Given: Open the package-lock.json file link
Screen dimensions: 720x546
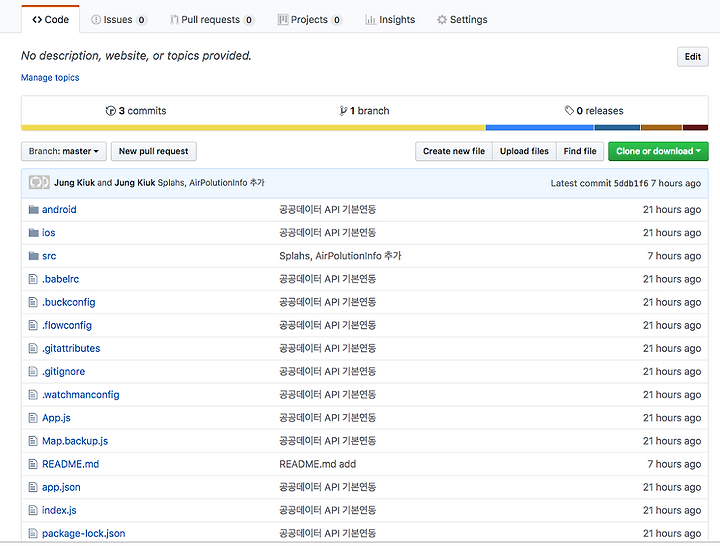Looking at the screenshot, I should tap(84, 534).
